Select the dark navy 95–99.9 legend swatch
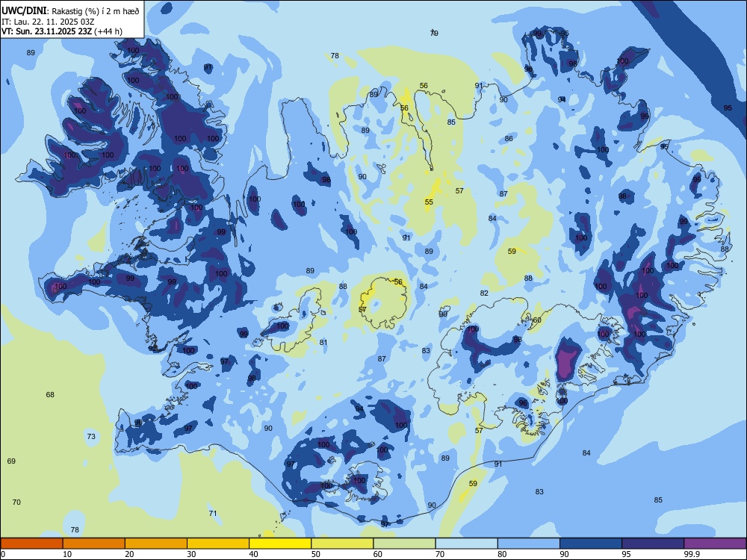 pos(653,544)
